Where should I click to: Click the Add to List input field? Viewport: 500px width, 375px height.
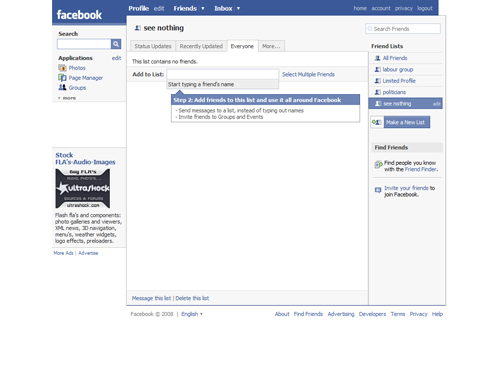point(222,74)
